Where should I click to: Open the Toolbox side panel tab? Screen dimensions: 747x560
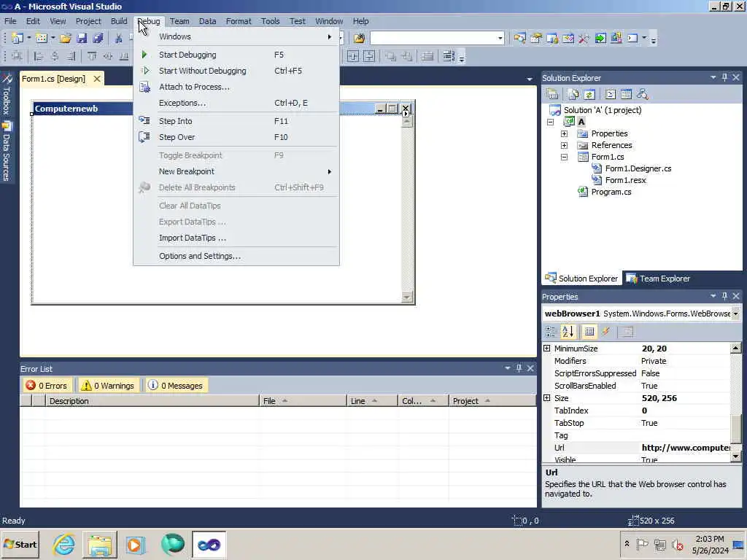(x=7, y=95)
